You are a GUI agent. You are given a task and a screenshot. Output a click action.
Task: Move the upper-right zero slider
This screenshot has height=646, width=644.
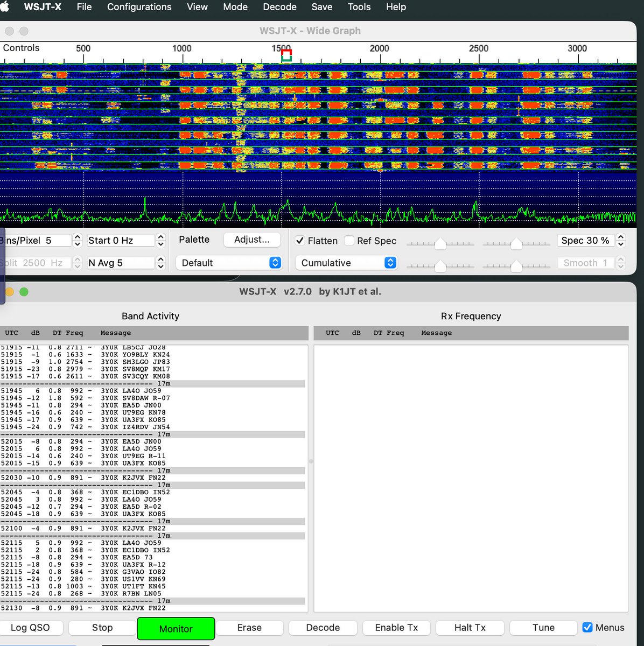[x=516, y=244]
